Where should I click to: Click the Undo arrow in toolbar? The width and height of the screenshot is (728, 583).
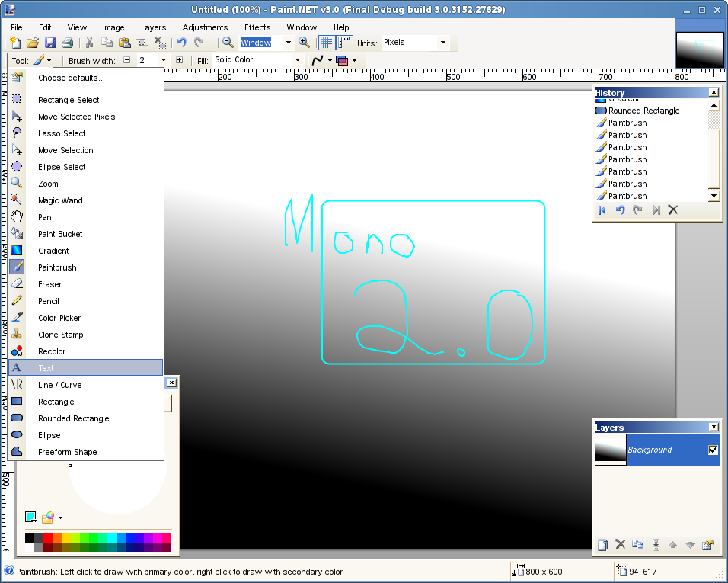click(181, 43)
